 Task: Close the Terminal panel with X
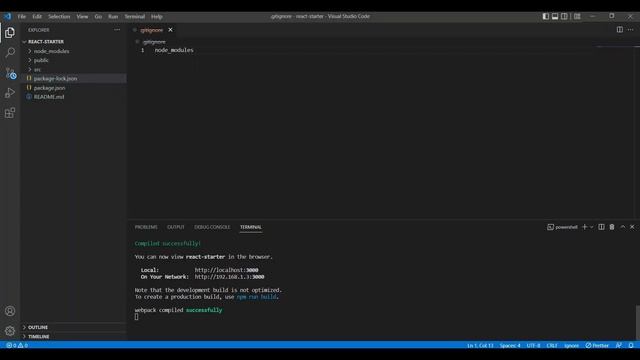[632, 227]
